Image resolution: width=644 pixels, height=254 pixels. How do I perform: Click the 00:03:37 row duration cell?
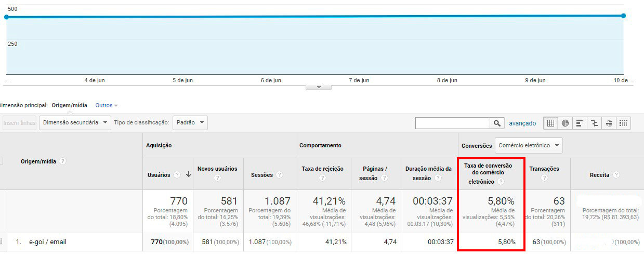441,242
